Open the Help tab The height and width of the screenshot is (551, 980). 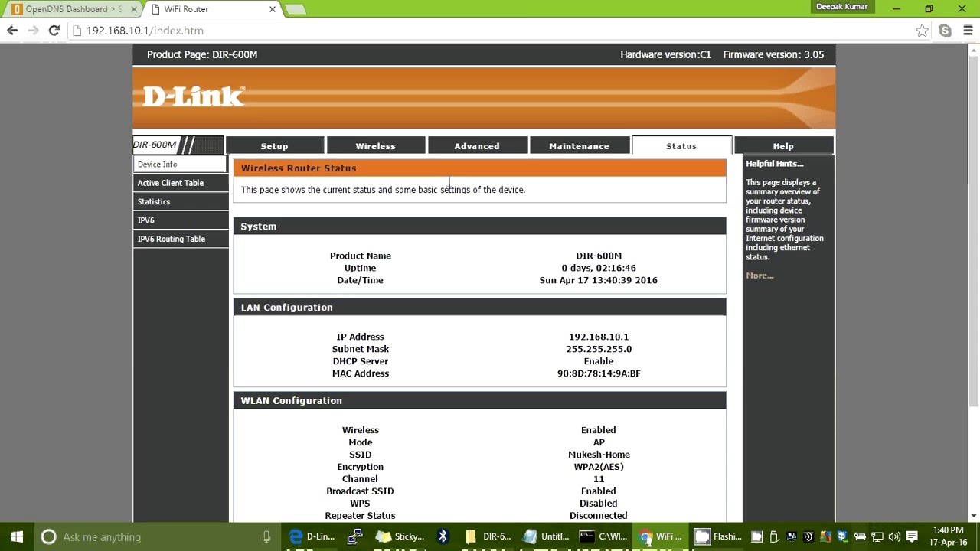tap(783, 145)
